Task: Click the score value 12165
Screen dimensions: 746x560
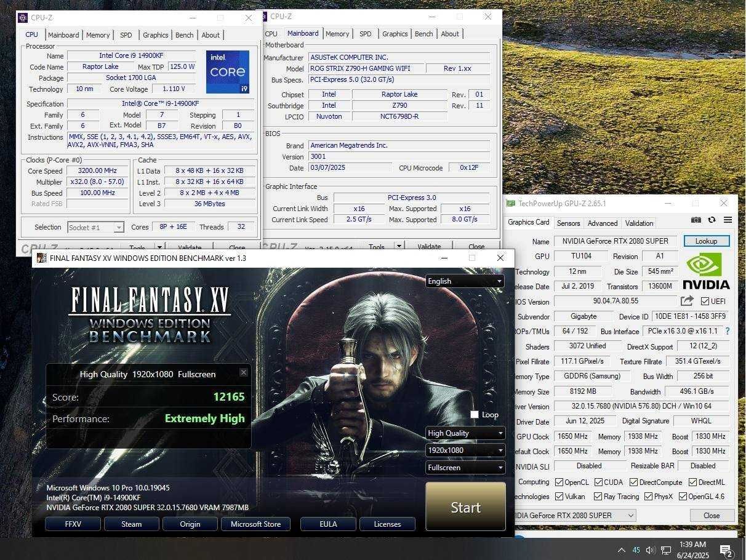Action: (x=229, y=397)
